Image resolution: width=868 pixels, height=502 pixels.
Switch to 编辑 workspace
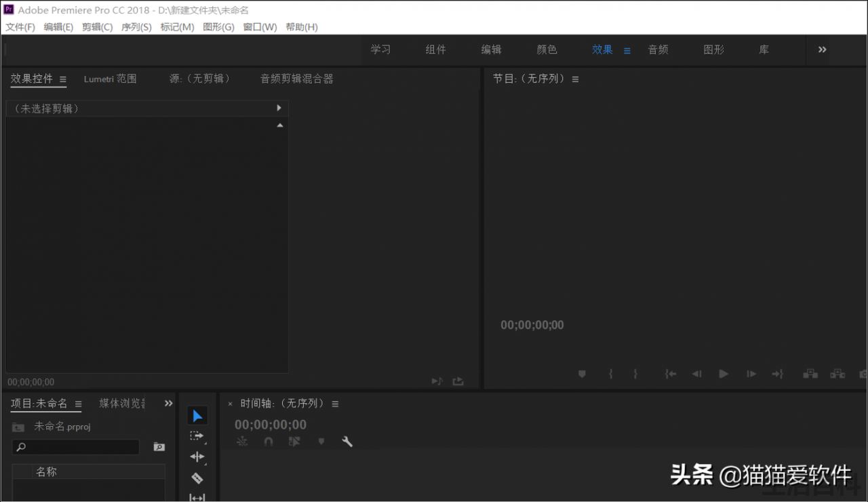coord(491,50)
